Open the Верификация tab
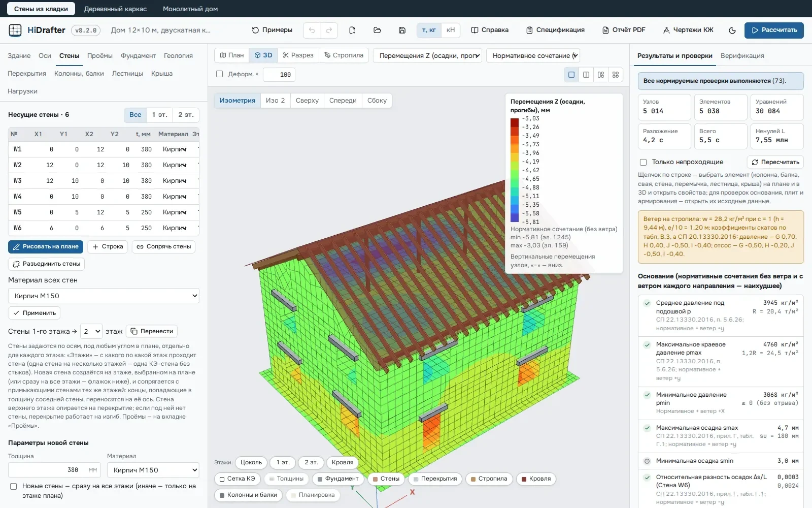Image resolution: width=812 pixels, height=508 pixels. click(742, 56)
